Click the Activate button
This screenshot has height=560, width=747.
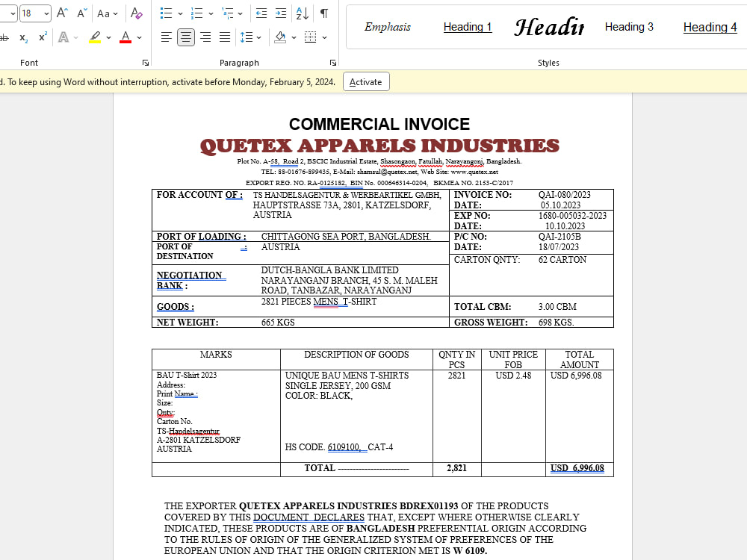(x=366, y=82)
